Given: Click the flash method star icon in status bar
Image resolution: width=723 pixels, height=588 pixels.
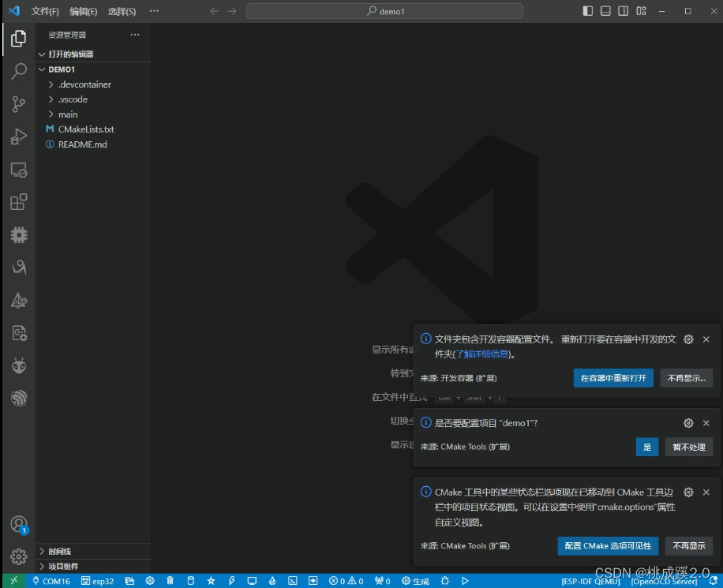Looking at the screenshot, I should 211,581.
